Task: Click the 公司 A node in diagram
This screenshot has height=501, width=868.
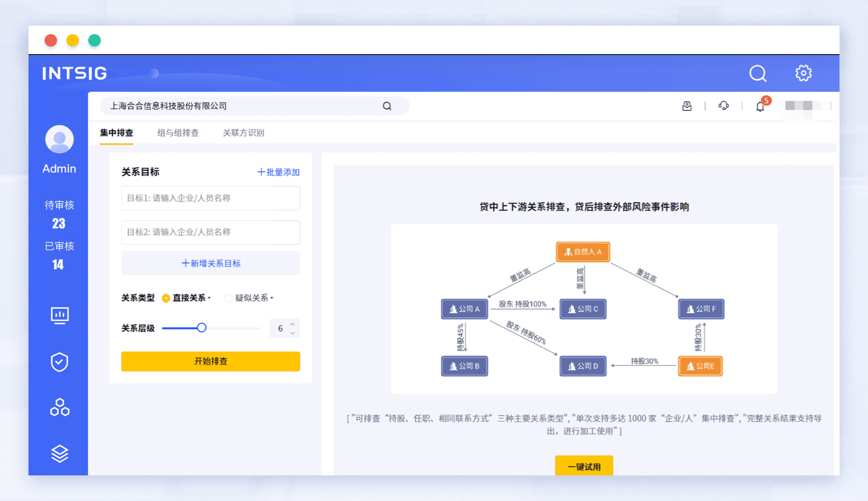Action: pyautogui.click(x=464, y=309)
